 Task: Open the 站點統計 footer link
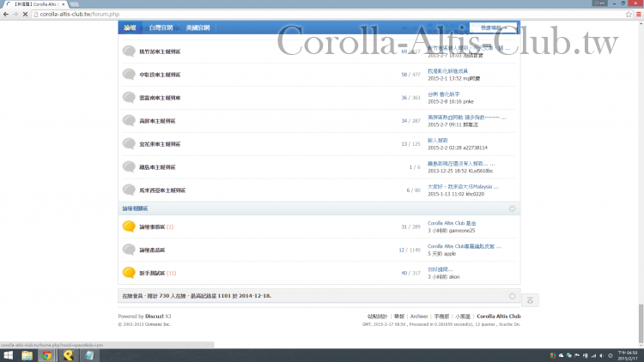click(378, 317)
